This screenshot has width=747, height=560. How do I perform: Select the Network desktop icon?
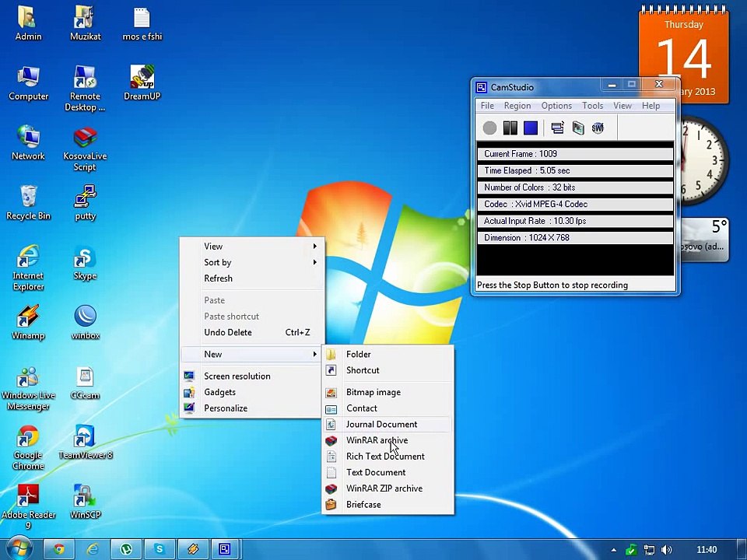28,143
